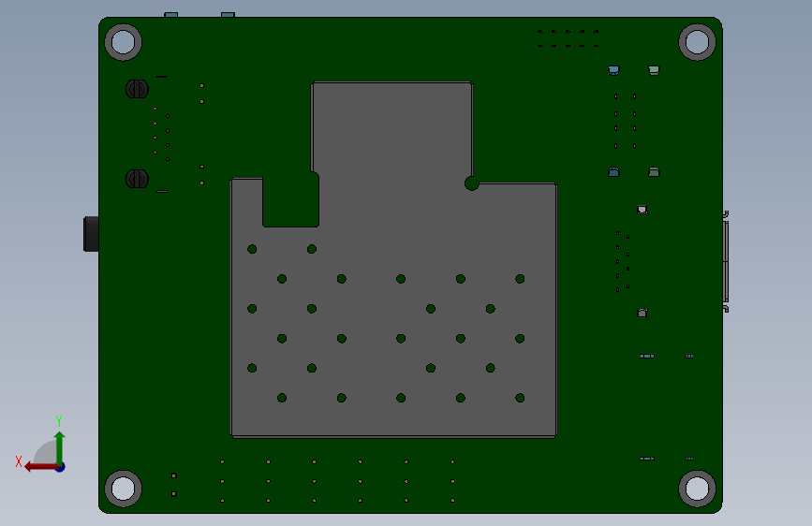Select the connector protruding from the right board edge
812x526 pixels.
(x=726, y=261)
